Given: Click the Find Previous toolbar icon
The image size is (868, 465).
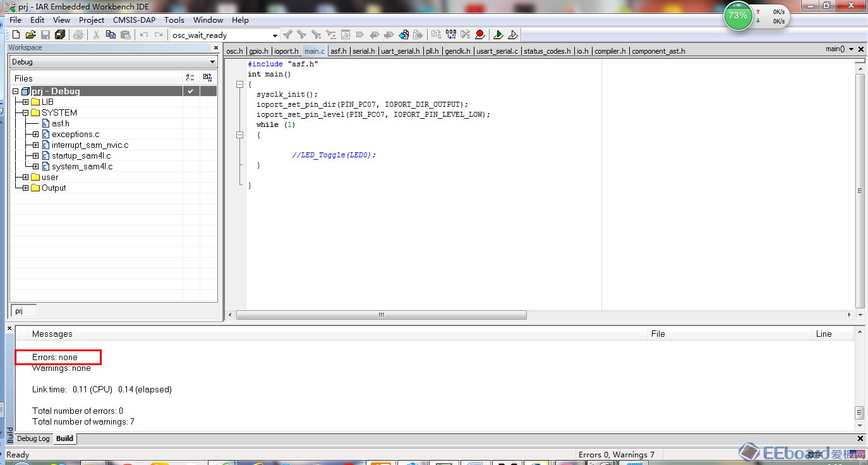Looking at the screenshot, I should click(288, 35).
